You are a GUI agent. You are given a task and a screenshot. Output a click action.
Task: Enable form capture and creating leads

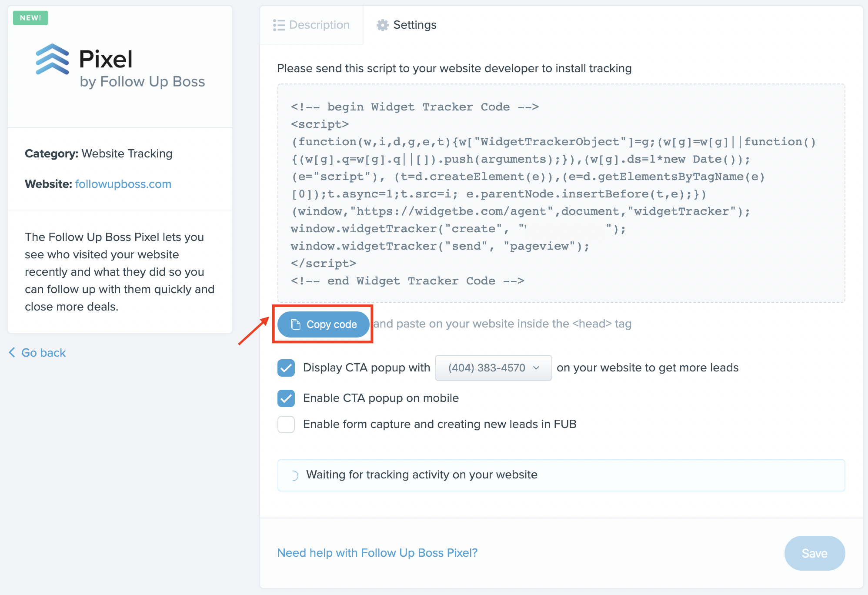click(x=286, y=425)
